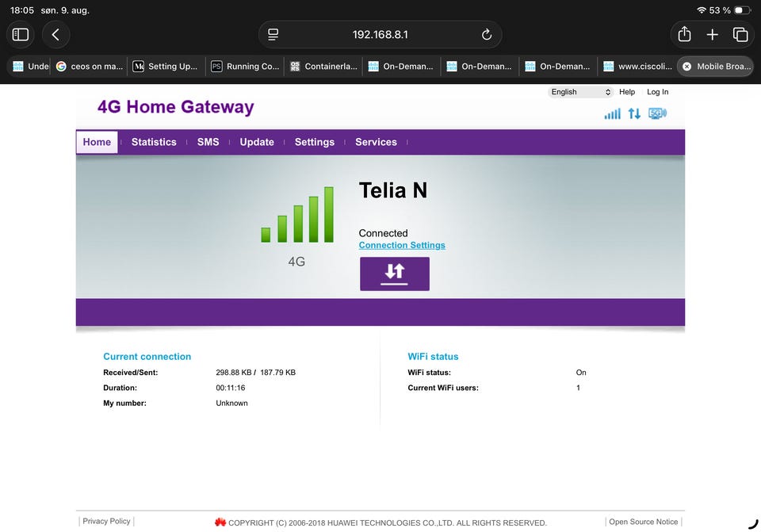This screenshot has height=532, width=761.
Task: Click the 5G WiFi status icon in the header
Action: [658, 113]
